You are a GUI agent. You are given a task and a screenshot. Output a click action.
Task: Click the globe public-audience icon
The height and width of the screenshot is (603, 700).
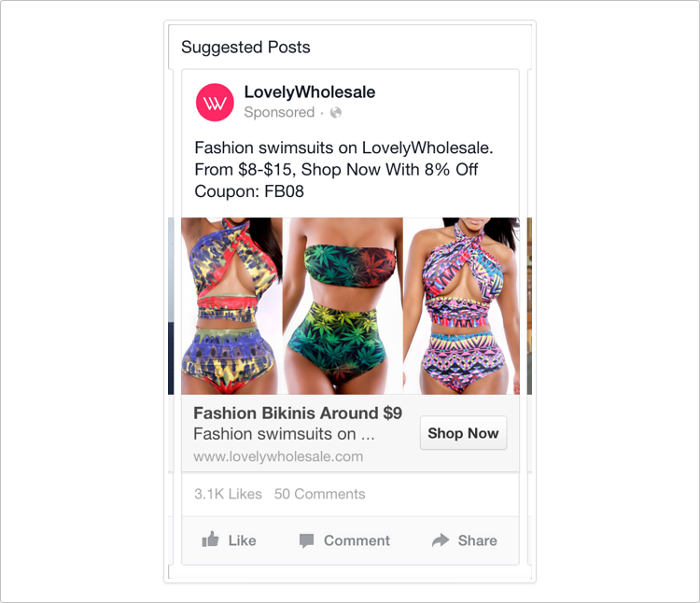(x=336, y=113)
